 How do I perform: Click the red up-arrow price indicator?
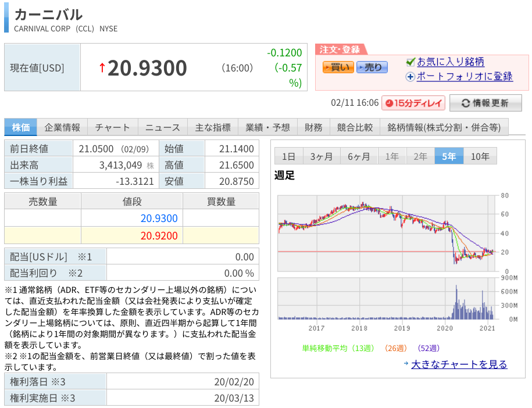(x=102, y=68)
